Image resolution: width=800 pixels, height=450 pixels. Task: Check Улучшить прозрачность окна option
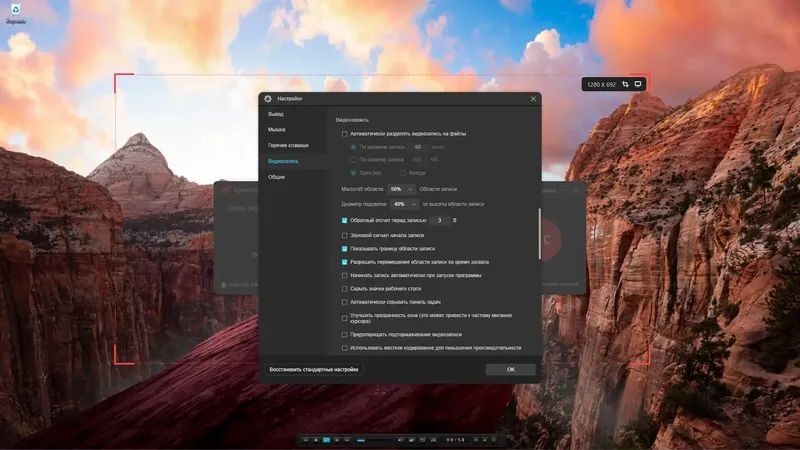click(344, 318)
